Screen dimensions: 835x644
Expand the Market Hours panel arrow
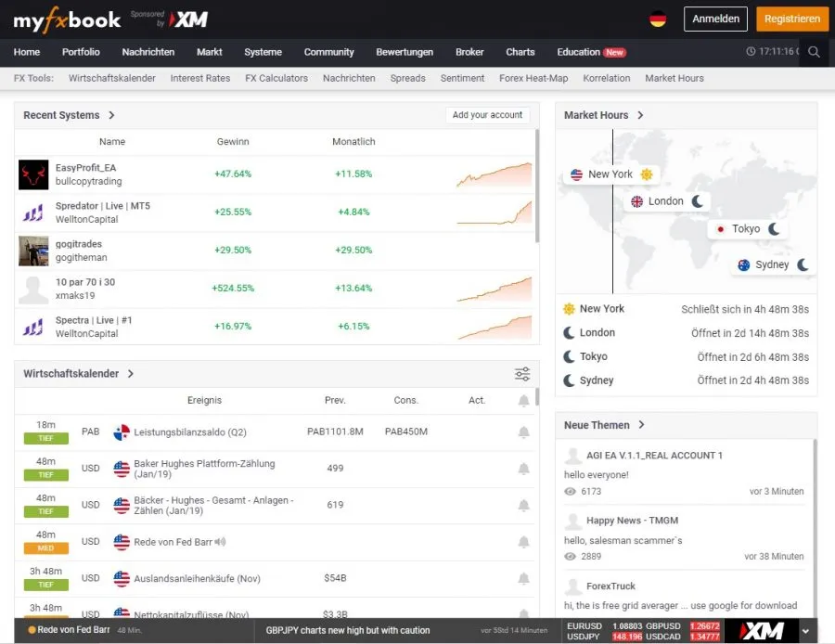(640, 115)
